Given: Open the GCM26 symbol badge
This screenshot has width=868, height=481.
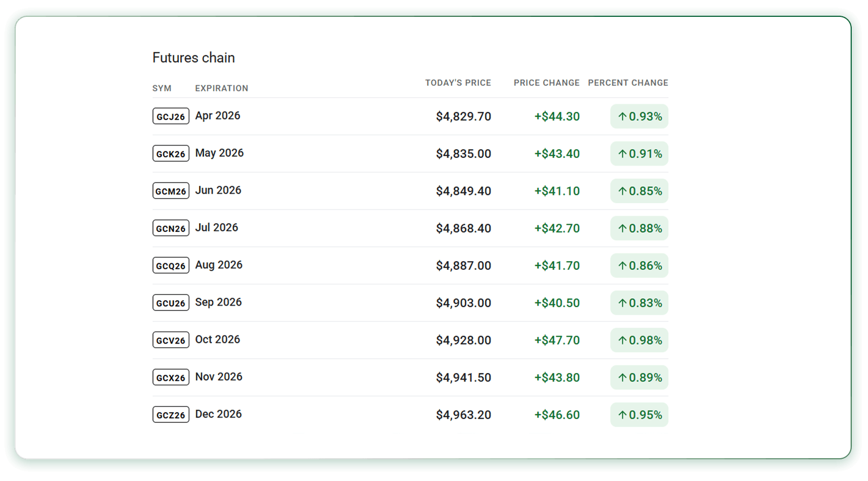Looking at the screenshot, I should 171,191.
